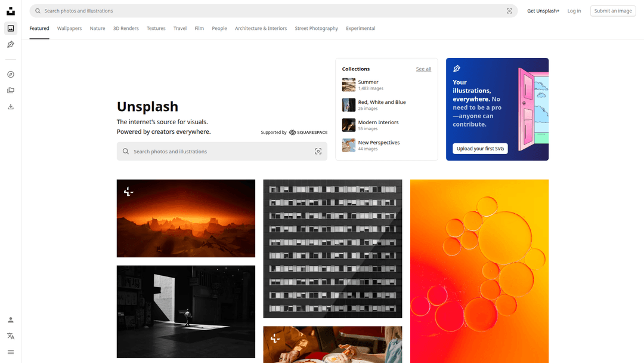The height and width of the screenshot is (363, 644).
Task: Switch to the Street Photography tab
Action: [316, 29]
